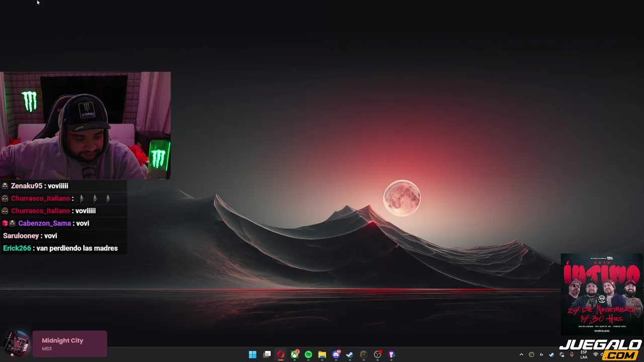Click the streamer webcam overlay
Image resolution: width=644 pixels, height=362 pixels.
[86, 126]
